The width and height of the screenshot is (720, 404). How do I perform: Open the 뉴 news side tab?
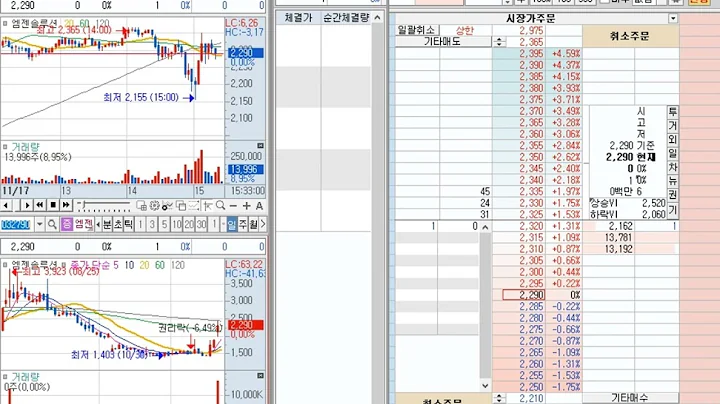coord(672,181)
